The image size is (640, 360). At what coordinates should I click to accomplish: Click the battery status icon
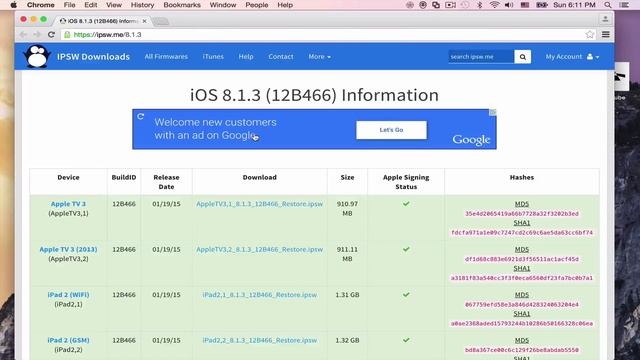point(542,5)
